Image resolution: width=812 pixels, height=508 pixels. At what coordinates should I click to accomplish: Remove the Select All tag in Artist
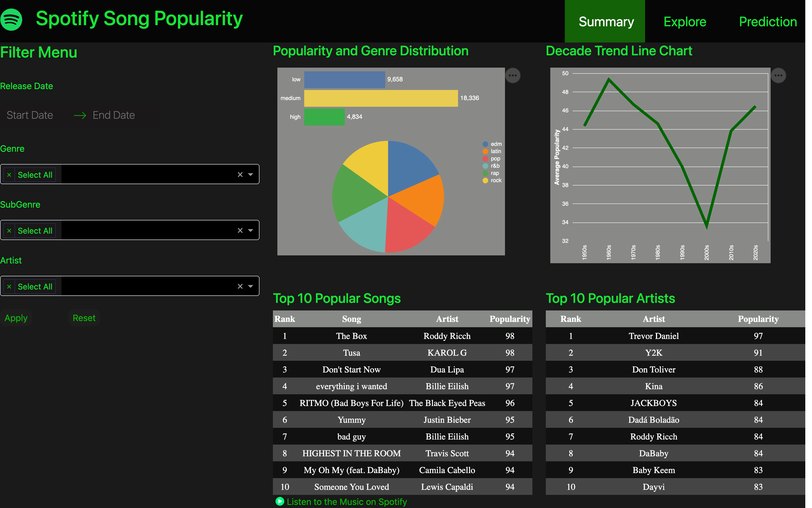coord(10,287)
